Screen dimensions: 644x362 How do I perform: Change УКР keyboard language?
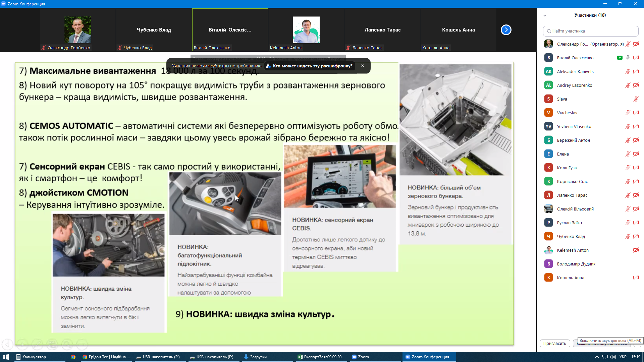(623, 357)
